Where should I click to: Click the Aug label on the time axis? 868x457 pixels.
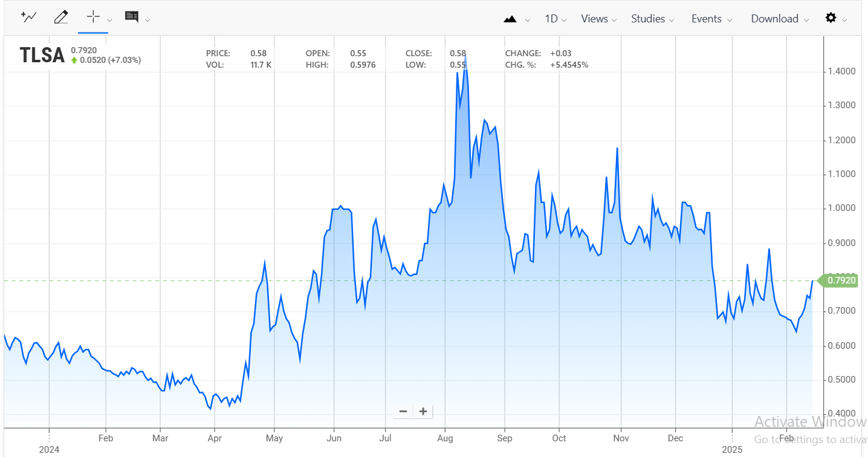[x=445, y=438]
